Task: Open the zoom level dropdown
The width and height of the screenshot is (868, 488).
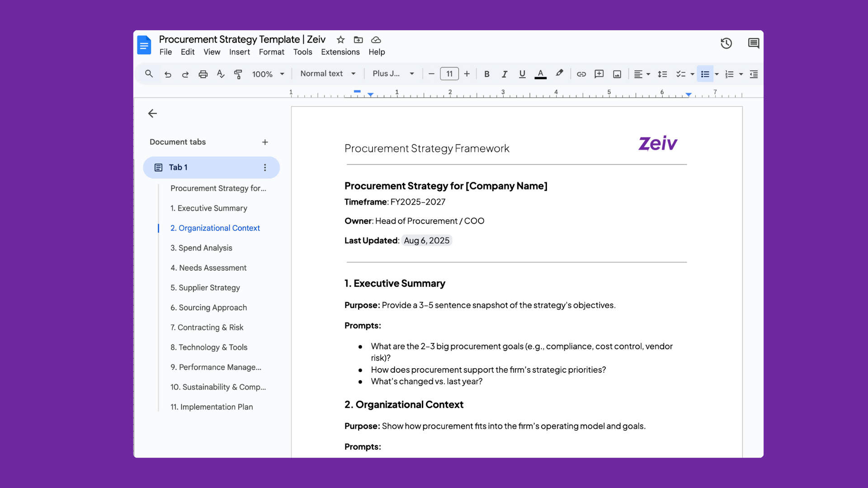Action: coord(268,74)
